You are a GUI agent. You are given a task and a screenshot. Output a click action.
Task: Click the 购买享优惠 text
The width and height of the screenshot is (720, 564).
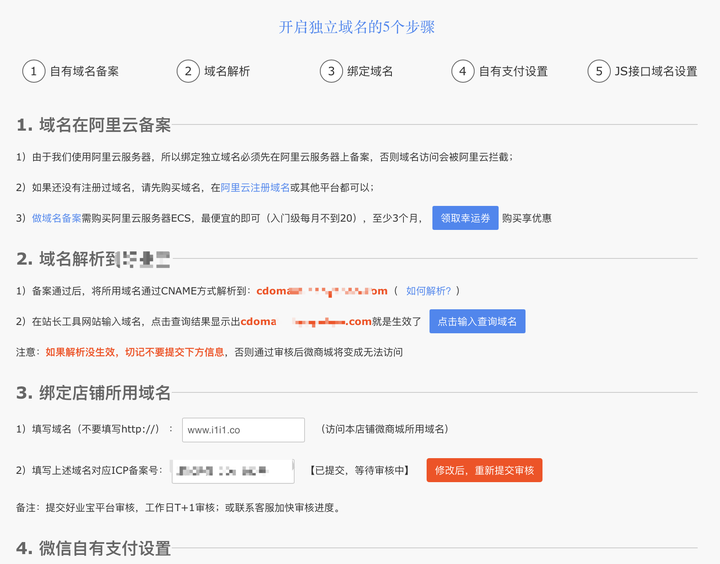(527, 218)
